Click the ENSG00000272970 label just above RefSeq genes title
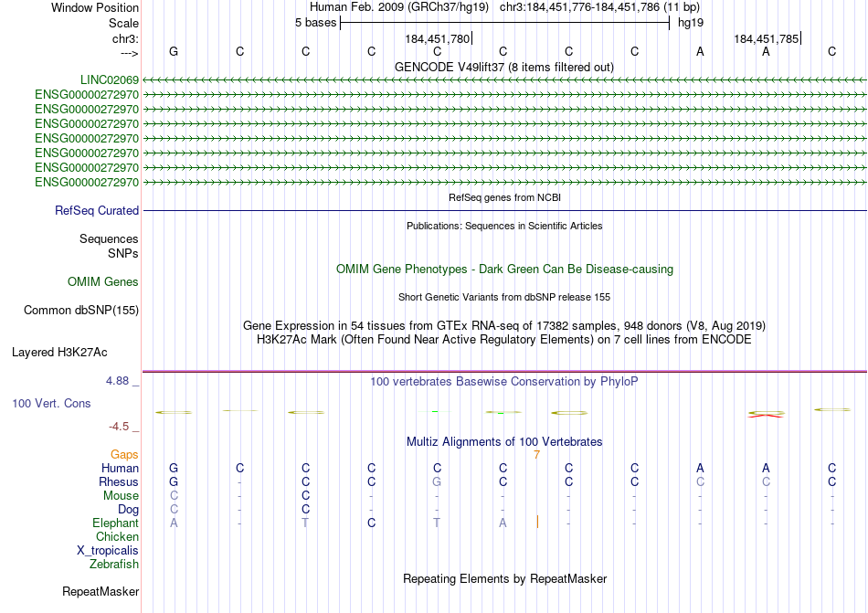Screen dimensions: 868x613 (x=87, y=182)
